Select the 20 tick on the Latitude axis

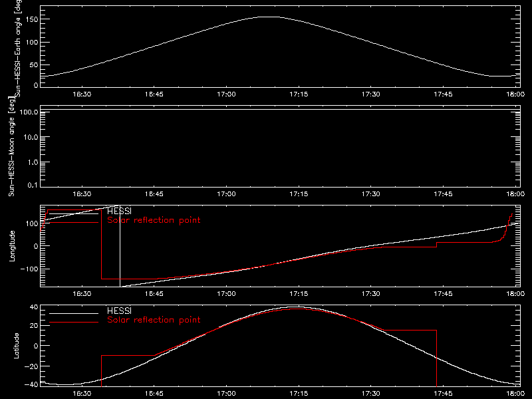[34, 326]
